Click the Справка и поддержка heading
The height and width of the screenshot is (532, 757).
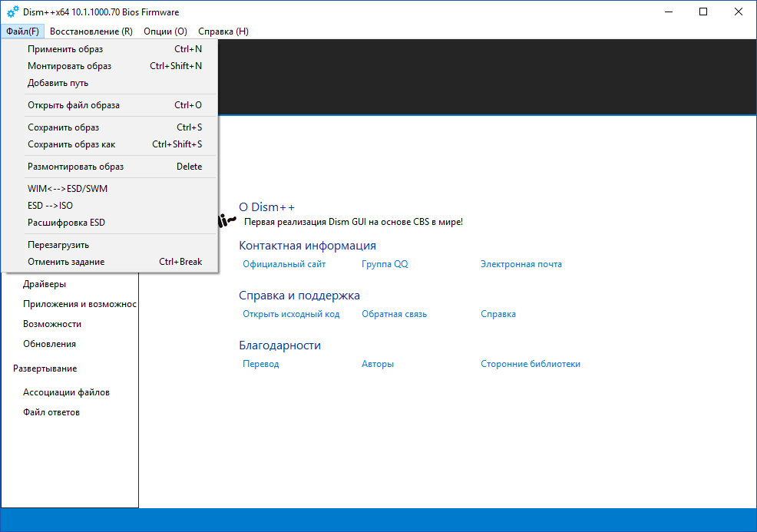coord(299,295)
